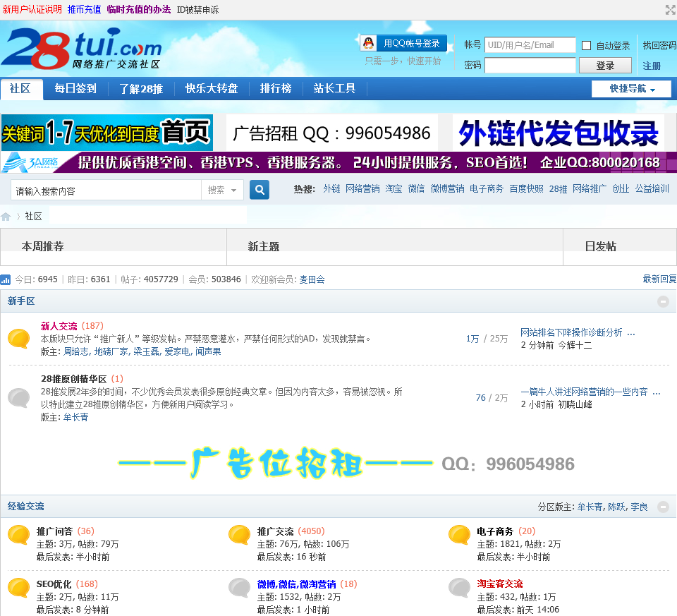Click the 推广交流 forum bubble icon
Screen dimensions: 677x616
pos(240,534)
